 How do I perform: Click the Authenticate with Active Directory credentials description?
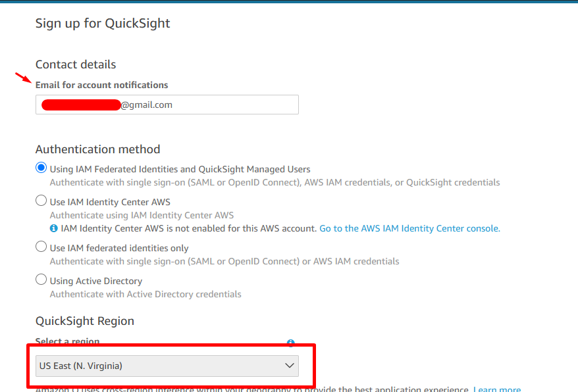(x=145, y=294)
